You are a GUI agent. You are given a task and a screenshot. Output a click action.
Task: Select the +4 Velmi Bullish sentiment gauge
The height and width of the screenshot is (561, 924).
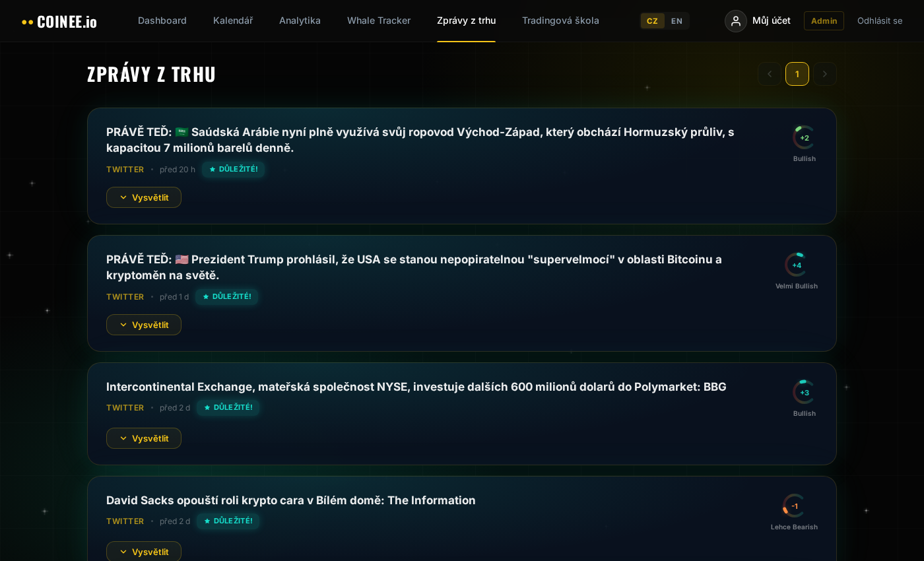click(x=796, y=264)
